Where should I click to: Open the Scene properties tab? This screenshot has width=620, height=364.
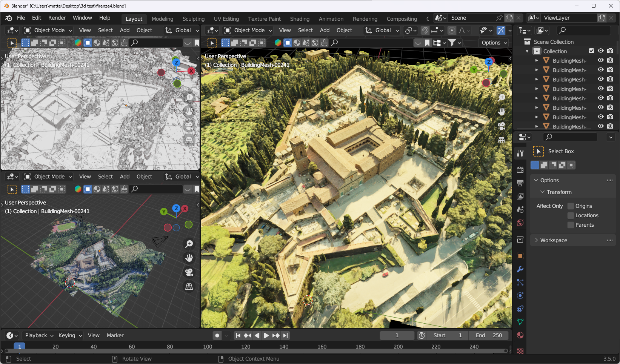pos(520,209)
